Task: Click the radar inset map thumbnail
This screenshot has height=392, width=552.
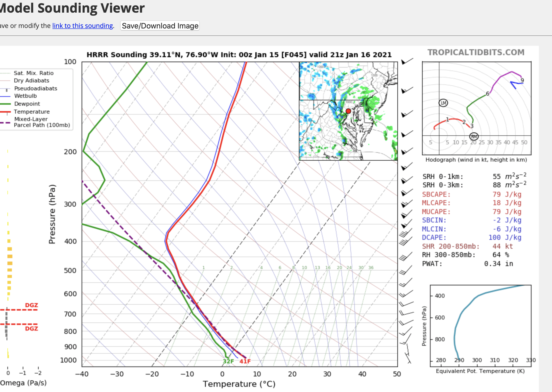Action: click(348, 111)
